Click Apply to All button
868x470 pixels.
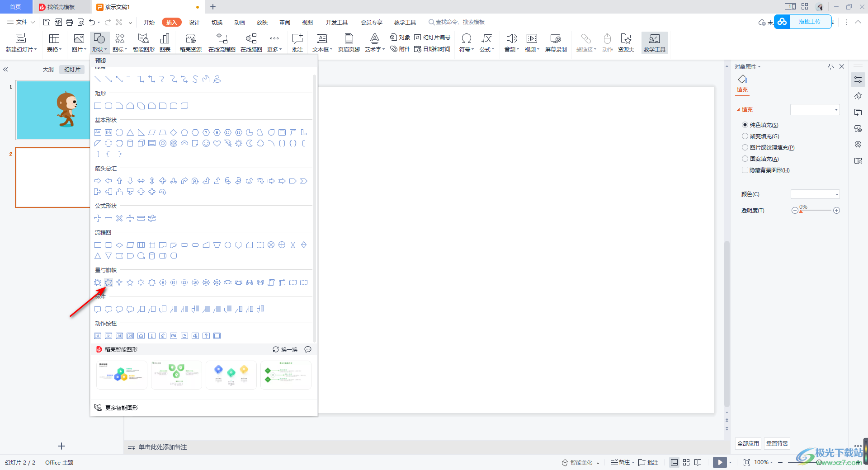748,443
